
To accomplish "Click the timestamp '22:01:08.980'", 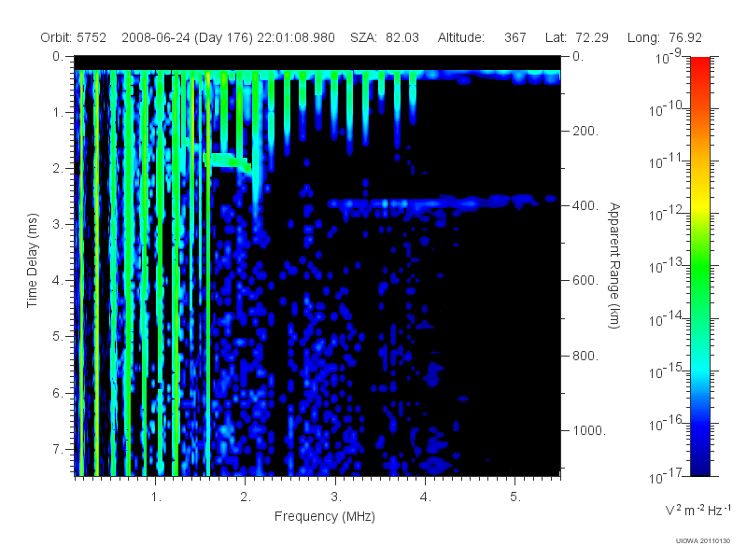I will pyautogui.click(x=296, y=37).
